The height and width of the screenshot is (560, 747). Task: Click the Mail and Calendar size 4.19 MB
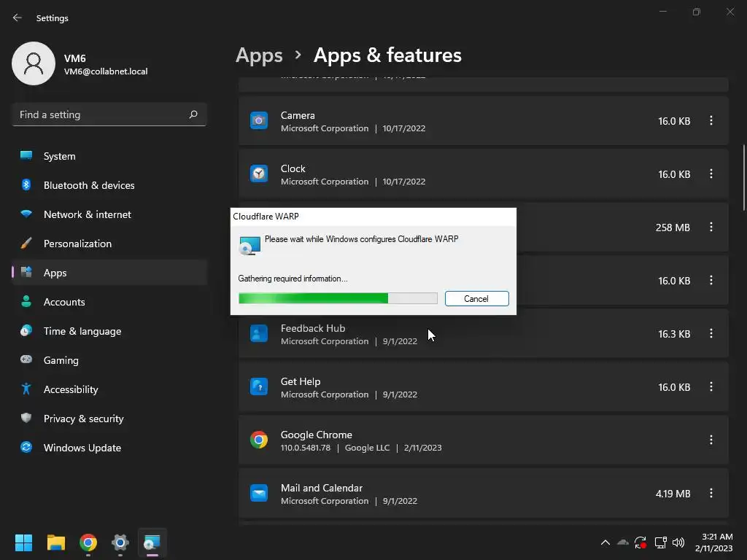point(673,494)
